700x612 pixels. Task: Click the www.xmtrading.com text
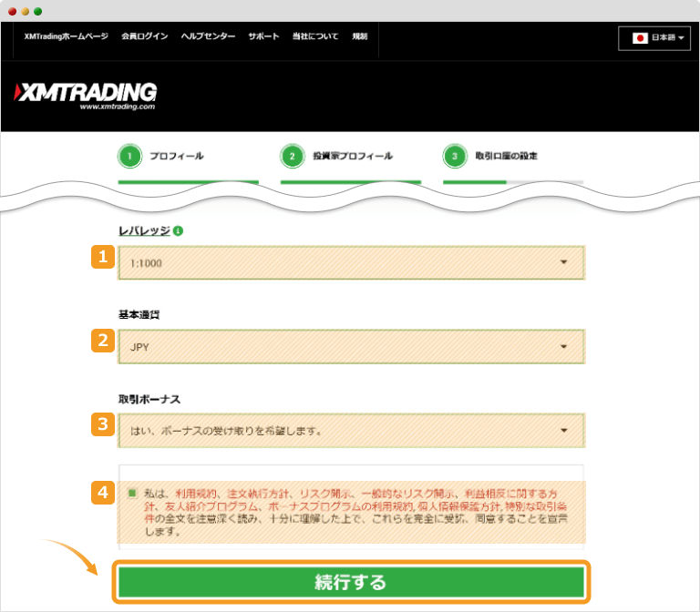[118, 107]
